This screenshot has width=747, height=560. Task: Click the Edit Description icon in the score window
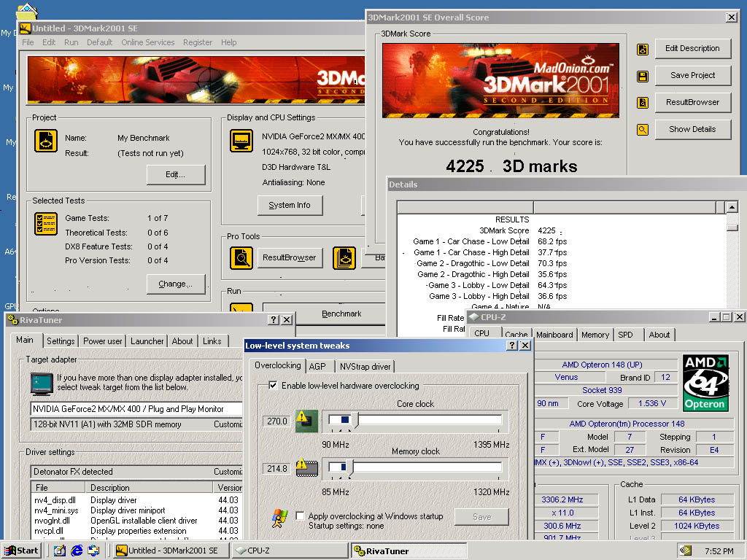point(642,49)
